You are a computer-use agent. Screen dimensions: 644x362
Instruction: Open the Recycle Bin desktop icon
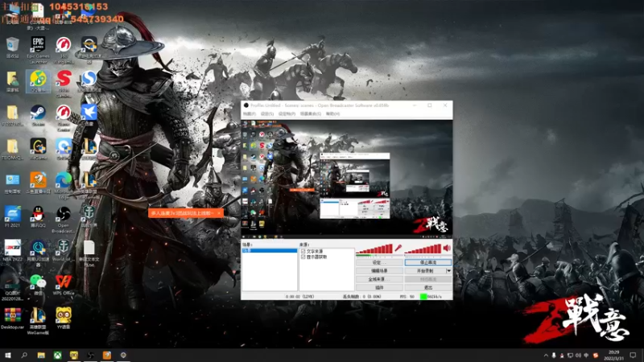point(12,47)
